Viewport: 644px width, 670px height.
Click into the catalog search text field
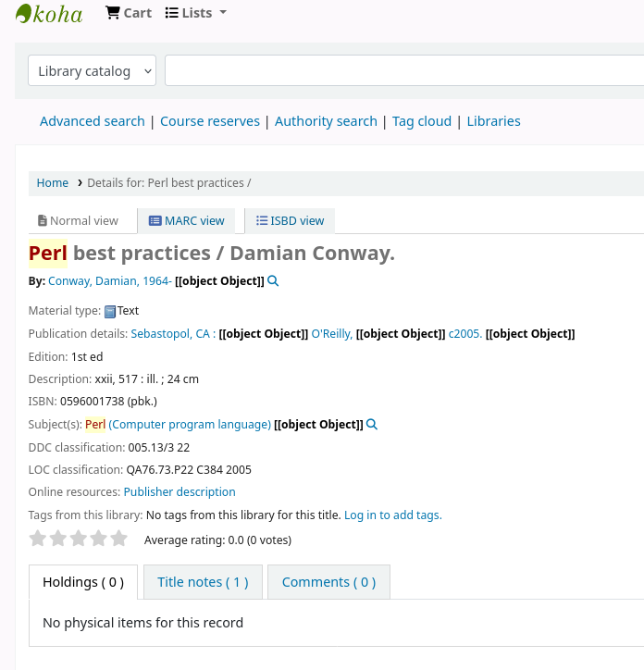(x=403, y=71)
